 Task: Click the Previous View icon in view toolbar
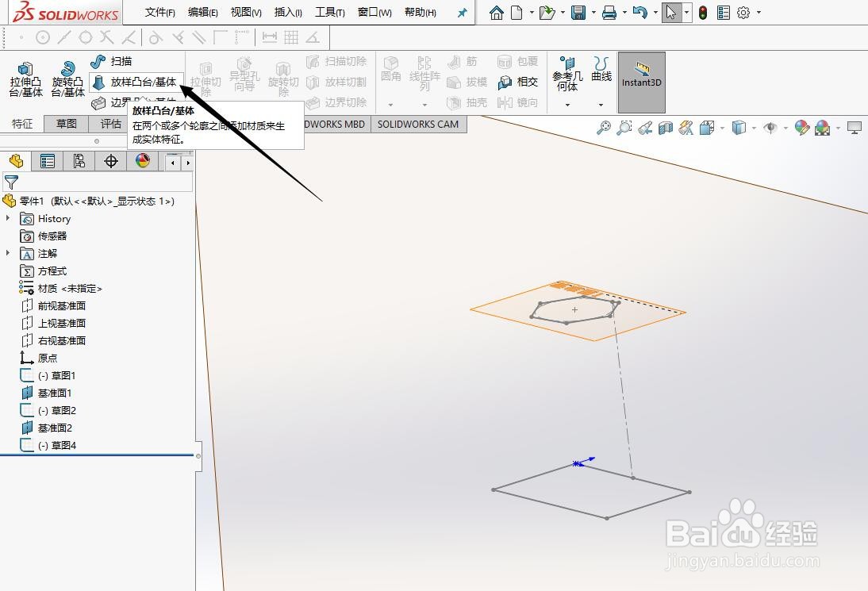[645, 128]
